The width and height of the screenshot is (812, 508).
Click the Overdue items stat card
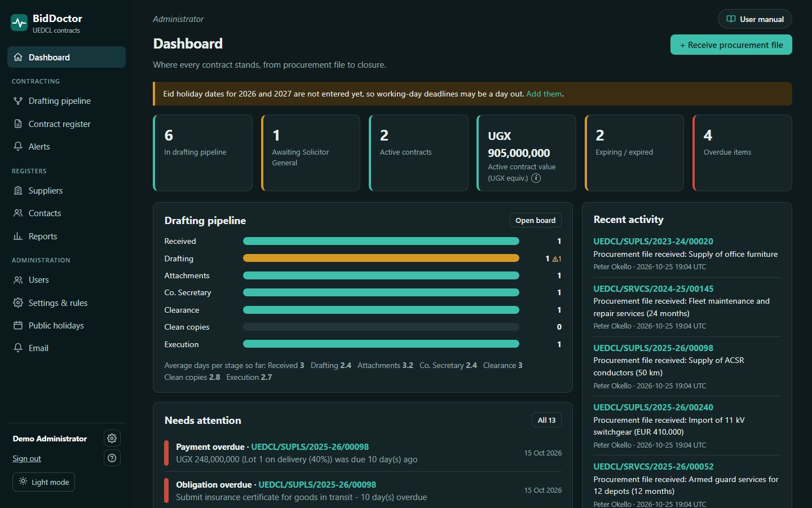(742, 153)
